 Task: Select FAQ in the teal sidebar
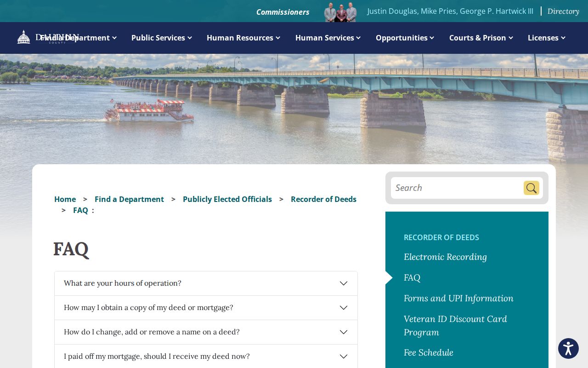(412, 277)
